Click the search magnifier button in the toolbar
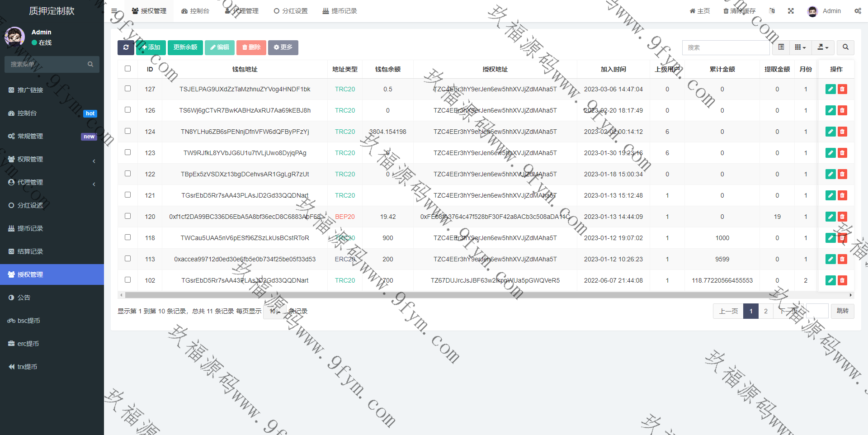The image size is (868, 435). [845, 47]
